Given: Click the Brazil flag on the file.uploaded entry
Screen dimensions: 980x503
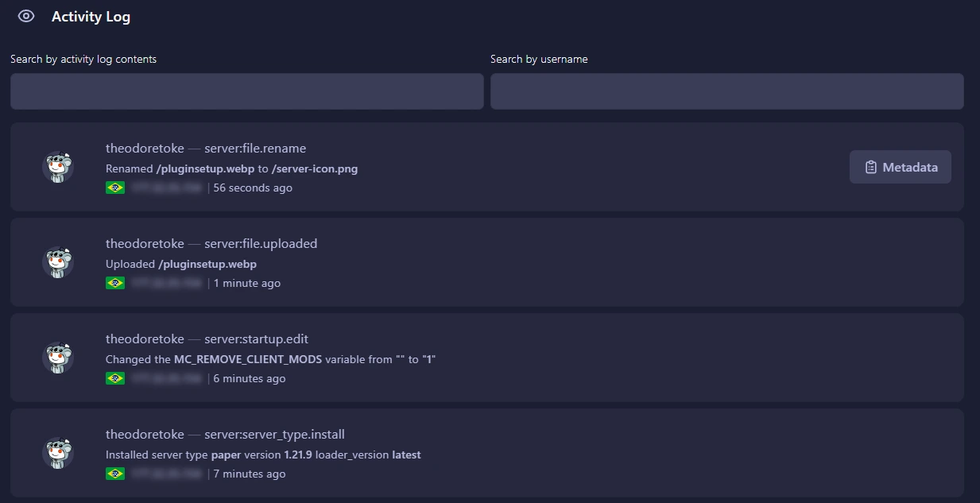Looking at the screenshot, I should click(115, 282).
